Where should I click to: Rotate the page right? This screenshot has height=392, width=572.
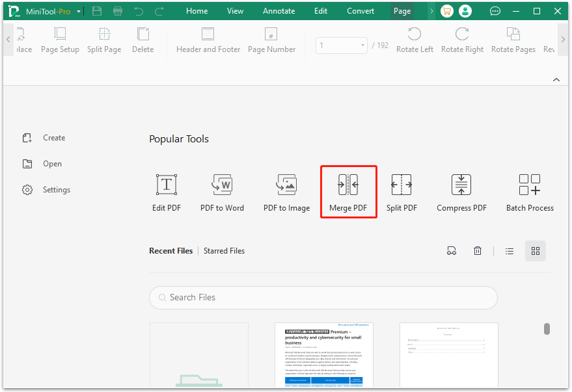tap(462, 40)
